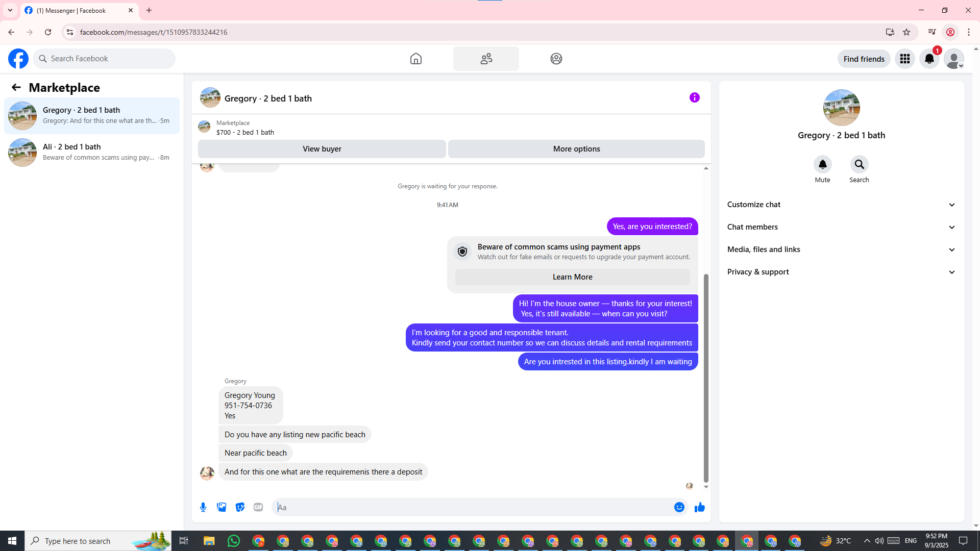
Task: Open the Notifications bell
Action: (929, 59)
